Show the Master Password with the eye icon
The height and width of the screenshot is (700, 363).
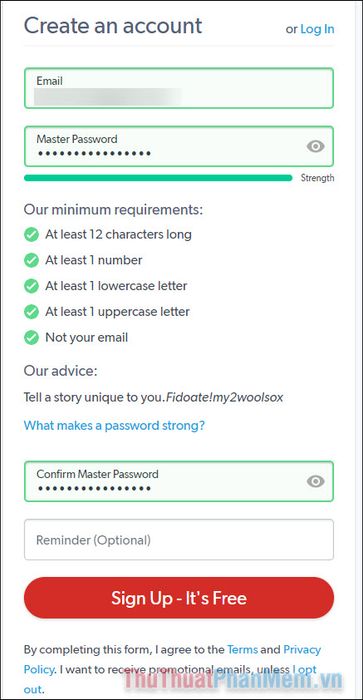316,146
